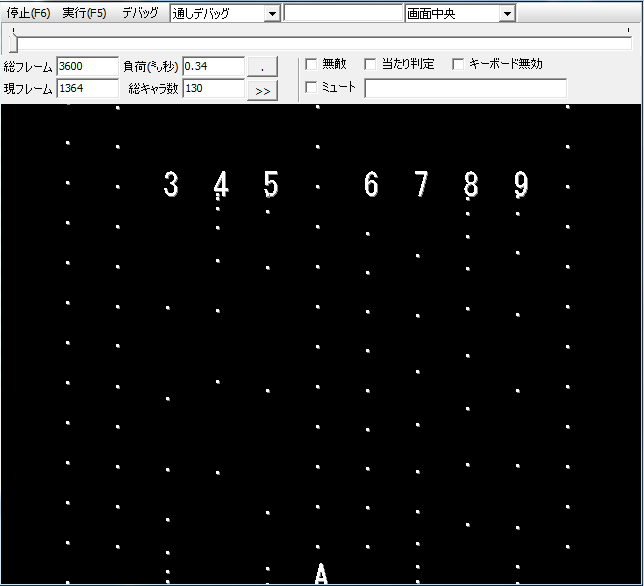
Task: Select the 総キャラ数 value 130
Action: click(214, 89)
